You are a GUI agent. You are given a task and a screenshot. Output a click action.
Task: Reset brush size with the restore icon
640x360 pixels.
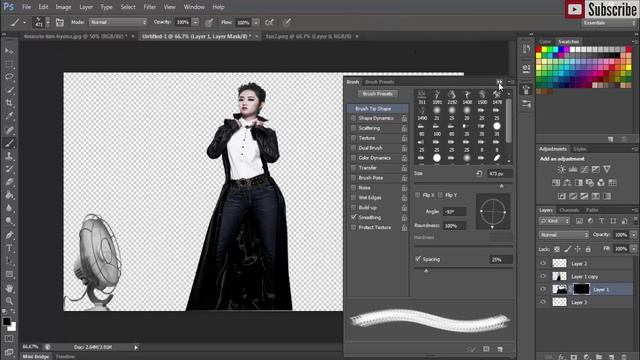479,173
